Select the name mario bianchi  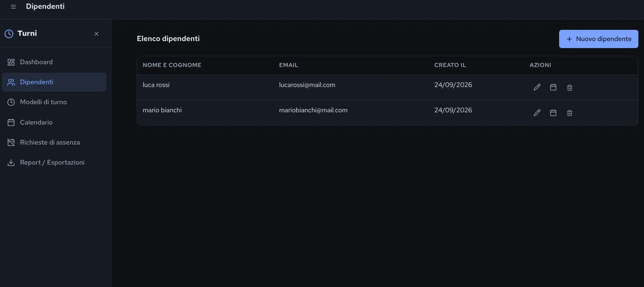click(x=162, y=110)
